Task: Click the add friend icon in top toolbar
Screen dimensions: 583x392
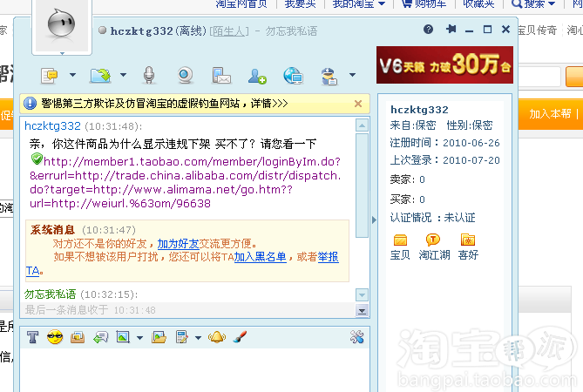Action: (257, 75)
